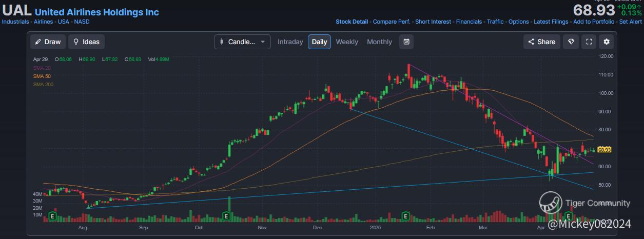Share this UAL chart
644x239 pixels.
[541, 42]
